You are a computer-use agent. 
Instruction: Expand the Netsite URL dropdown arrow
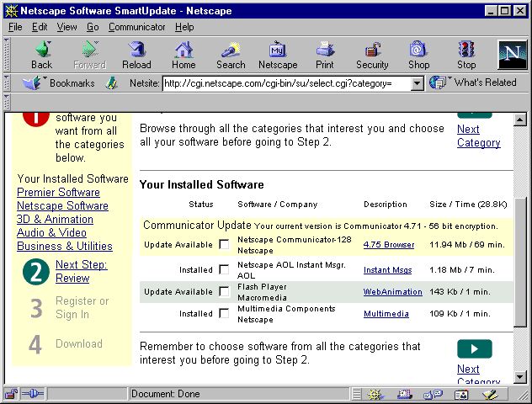coord(417,83)
